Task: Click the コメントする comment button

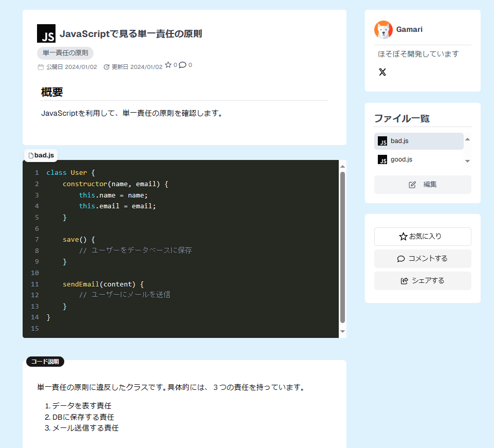Action: (x=423, y=259)
